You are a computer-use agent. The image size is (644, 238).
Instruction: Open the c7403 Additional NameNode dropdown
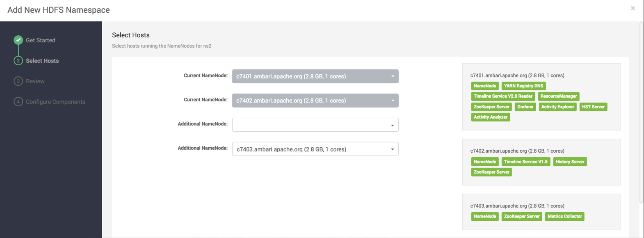coord(315,149)
